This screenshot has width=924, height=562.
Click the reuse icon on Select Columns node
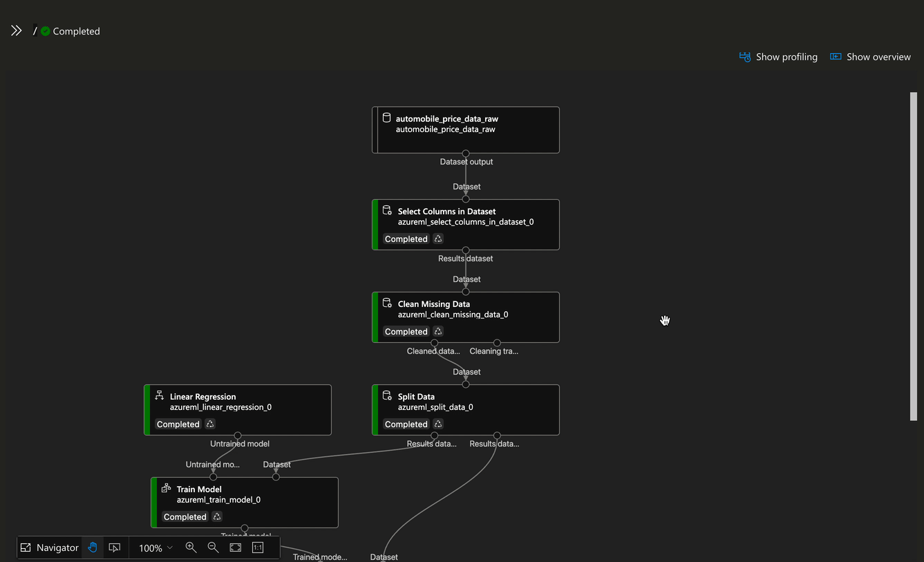click(x=438, y=238)
